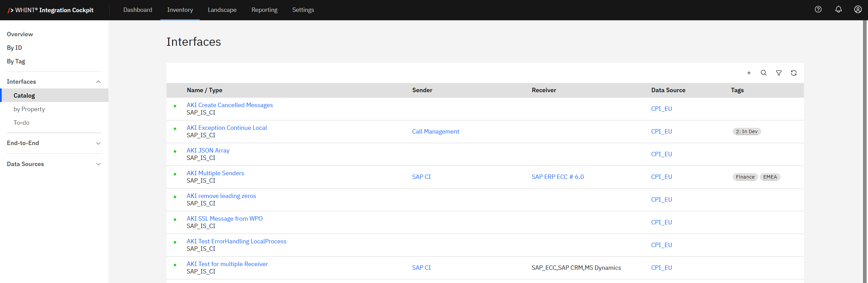Screen dimensions: 868x283
Task: Switch to the Landscape tab
Action: 222,10
